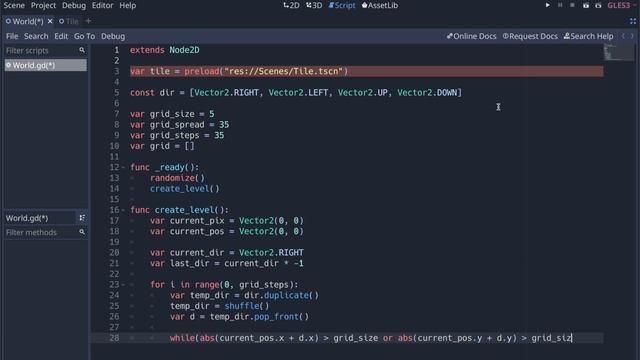Click Request Docs
640x360 pixels.
click(x=530, y=36)
